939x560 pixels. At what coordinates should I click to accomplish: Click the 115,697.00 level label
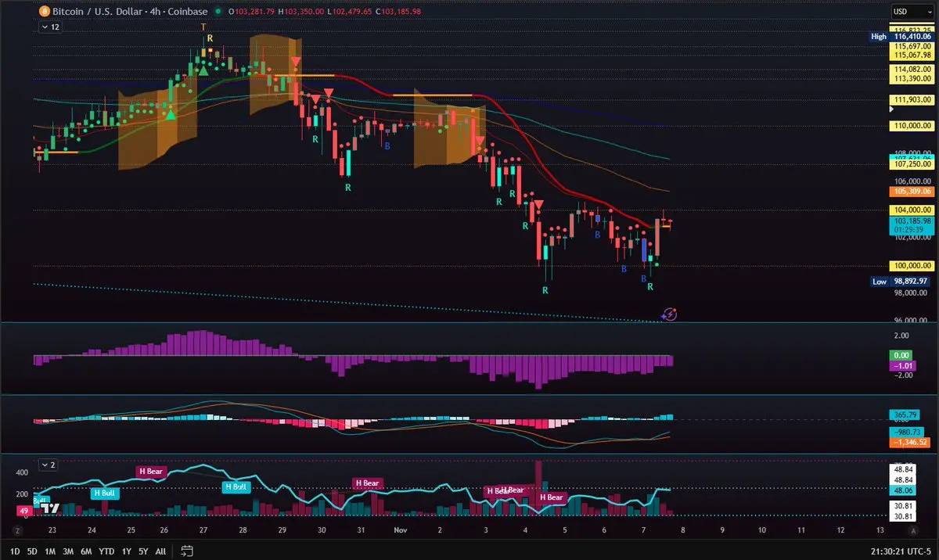tap(913, 46)
